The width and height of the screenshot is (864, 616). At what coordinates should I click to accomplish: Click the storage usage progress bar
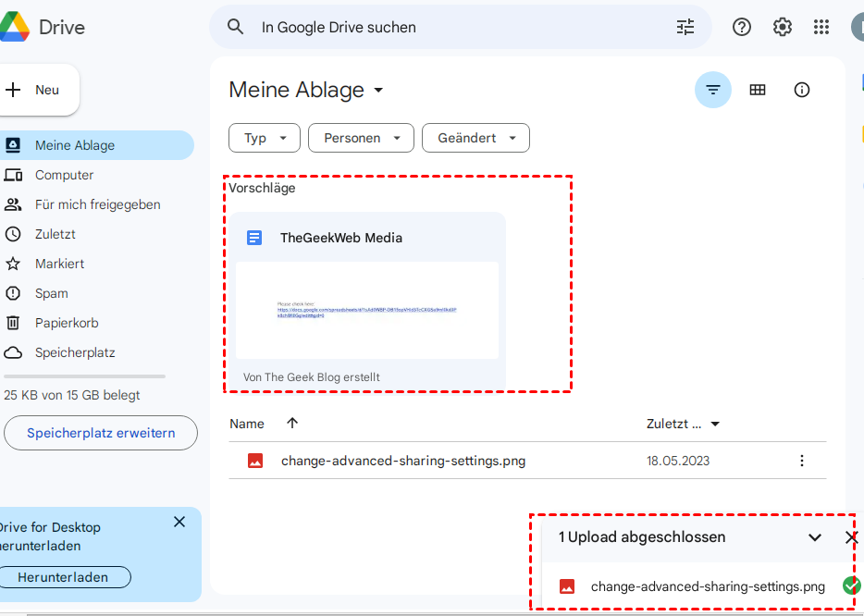tap(84, 376)
